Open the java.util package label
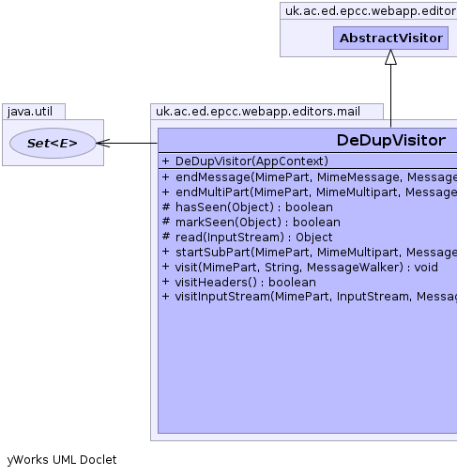 (x=30, y=112)
